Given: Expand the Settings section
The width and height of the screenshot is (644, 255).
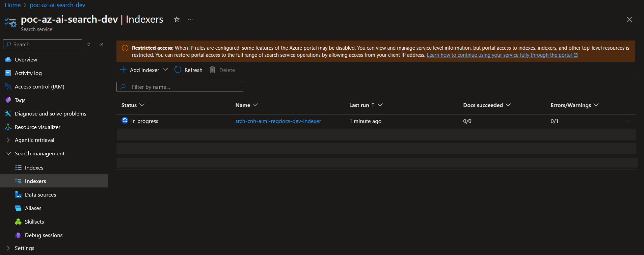Looking at the screenshot, I should click(8, 248).
